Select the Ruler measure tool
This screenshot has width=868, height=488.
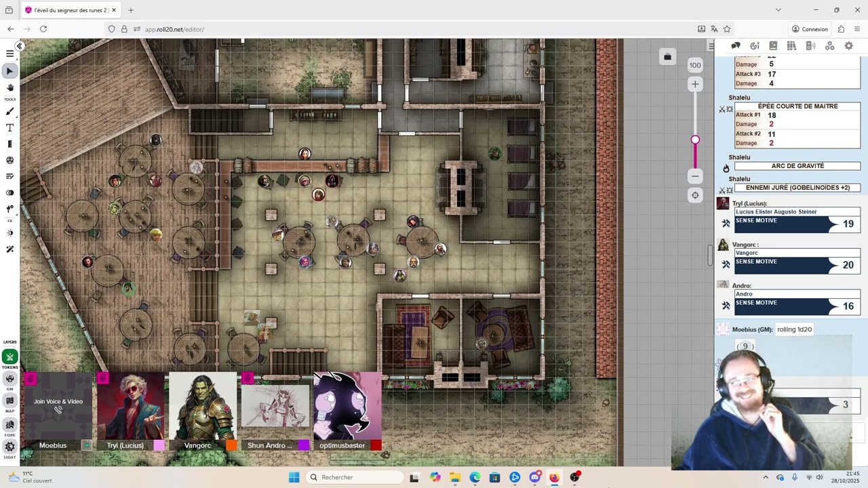coord(10,144)
